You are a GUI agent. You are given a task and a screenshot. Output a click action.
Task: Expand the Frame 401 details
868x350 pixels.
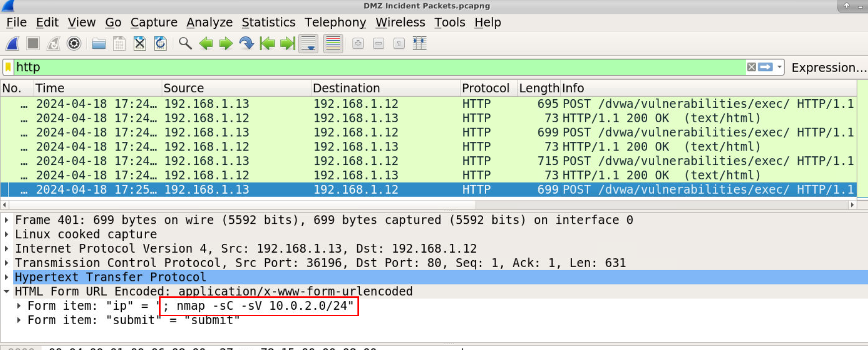[x=6, y=220]
